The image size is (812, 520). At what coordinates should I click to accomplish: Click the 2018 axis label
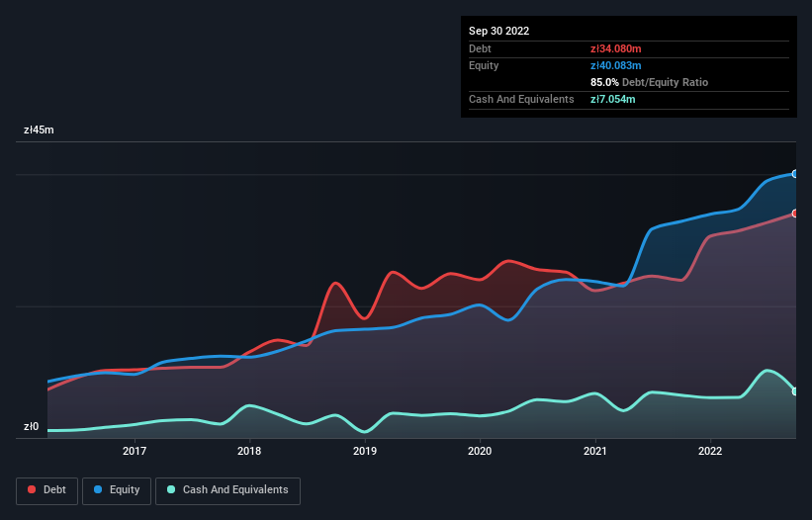(x=249, y=451)
